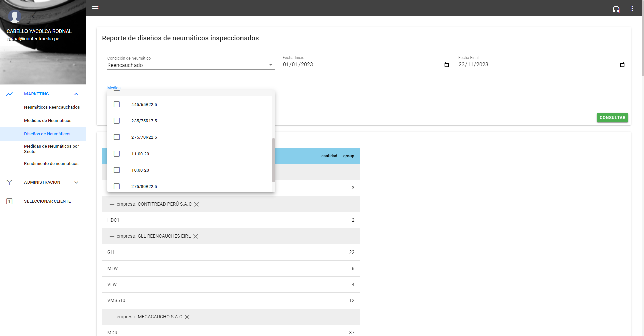The height and width of the screenshot is (336, 644).
Task: Remove the MEGACAUCHO S.A.C group
Action: click(187, 317)
